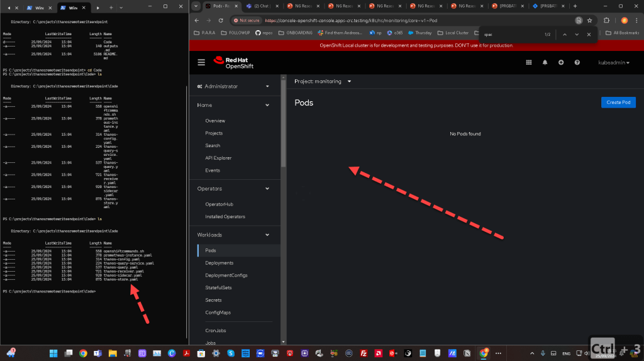Open DeploymentConfigs in the sidebar
Screen dimensions: 644x361
coord(226,275)
